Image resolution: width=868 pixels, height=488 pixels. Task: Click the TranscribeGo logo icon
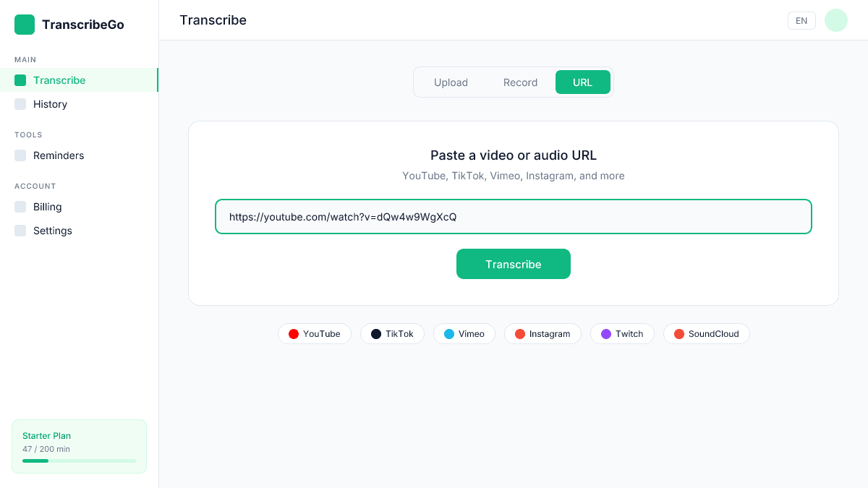click(x=24, y=24)
